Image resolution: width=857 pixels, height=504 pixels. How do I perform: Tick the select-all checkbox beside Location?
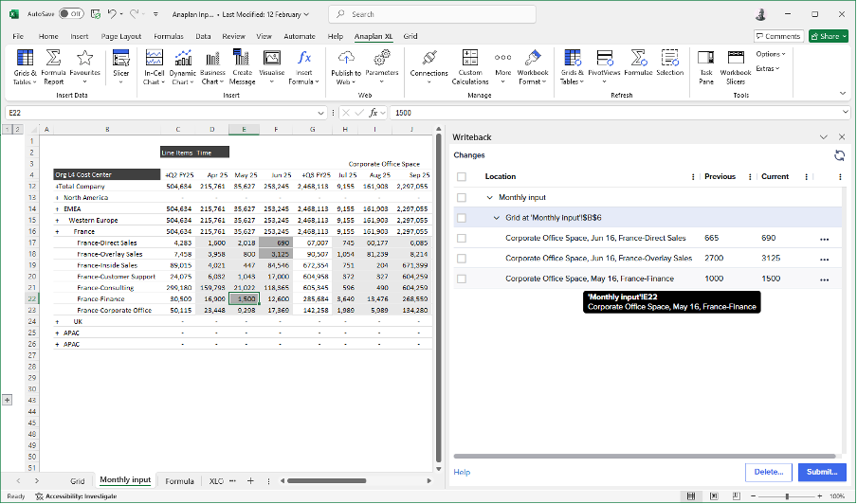[462, 176]
